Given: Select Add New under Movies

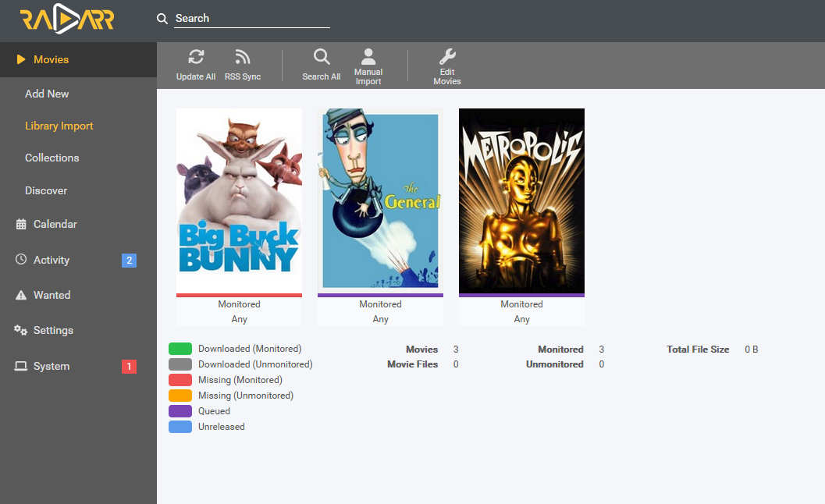Looking at the screenshot, I should 47,94.
